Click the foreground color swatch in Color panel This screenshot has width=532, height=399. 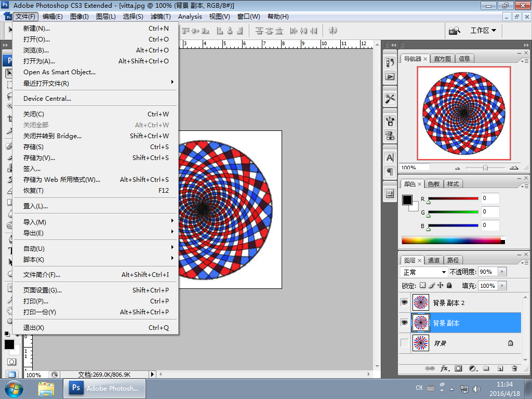coord(407,200)
